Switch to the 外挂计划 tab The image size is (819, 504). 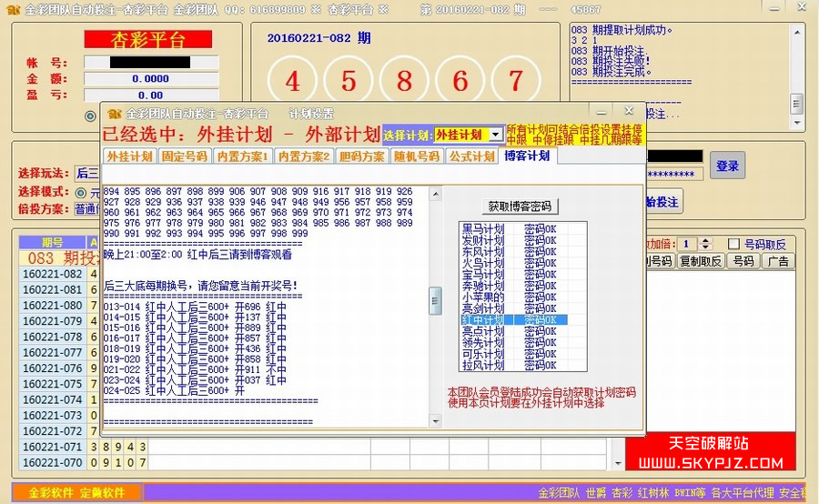click(x=129, y=156)
